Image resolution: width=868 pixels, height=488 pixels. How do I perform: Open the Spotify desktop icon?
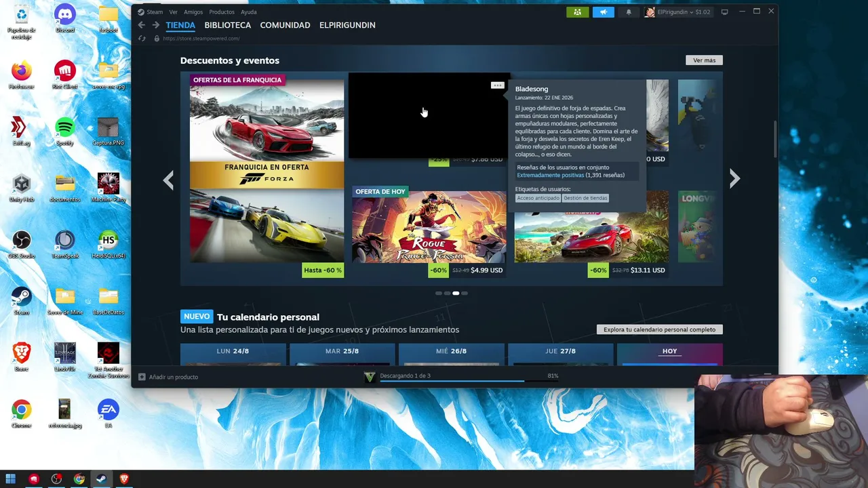point(65,131)
